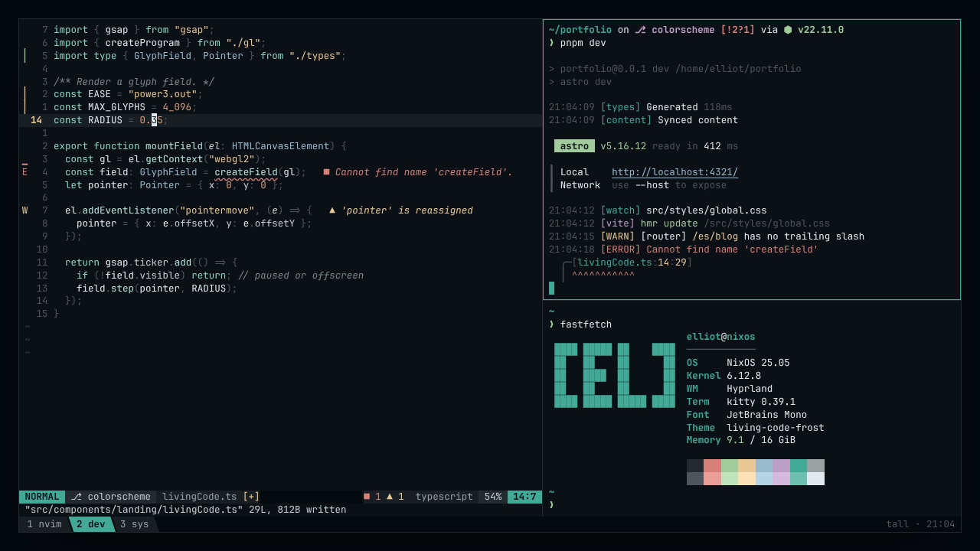Click the [+] modified flag in statusline
The height and width of the screenshot is (551, 980).
click(251, 497)
